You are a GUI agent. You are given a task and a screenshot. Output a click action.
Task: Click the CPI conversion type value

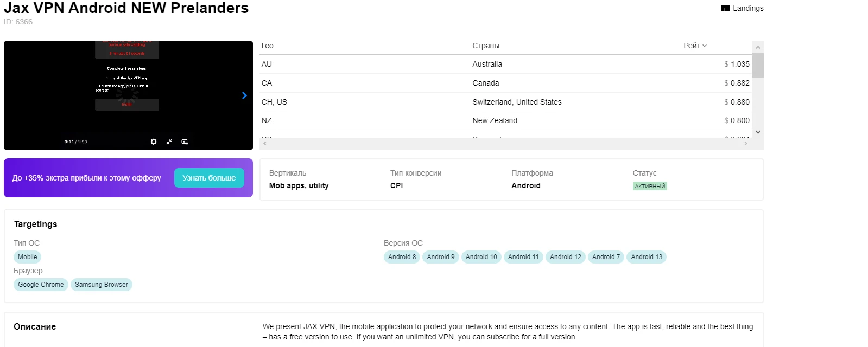397,185
